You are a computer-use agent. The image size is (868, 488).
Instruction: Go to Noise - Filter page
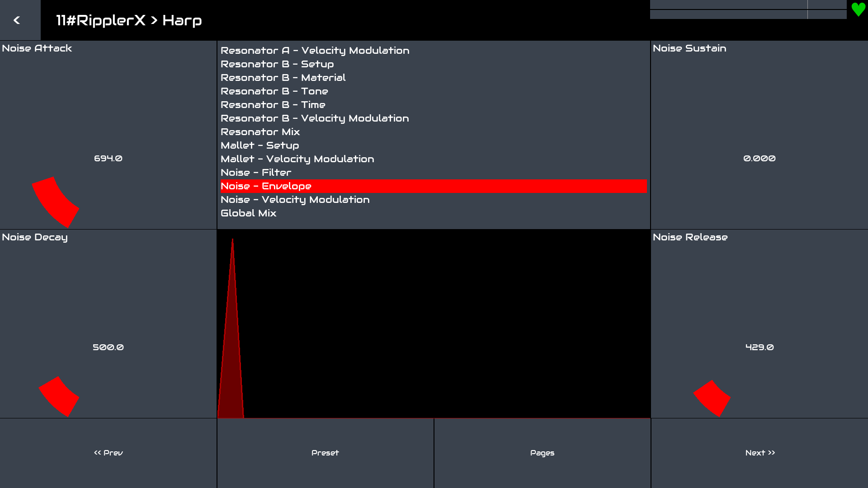[x=256, y=173]
